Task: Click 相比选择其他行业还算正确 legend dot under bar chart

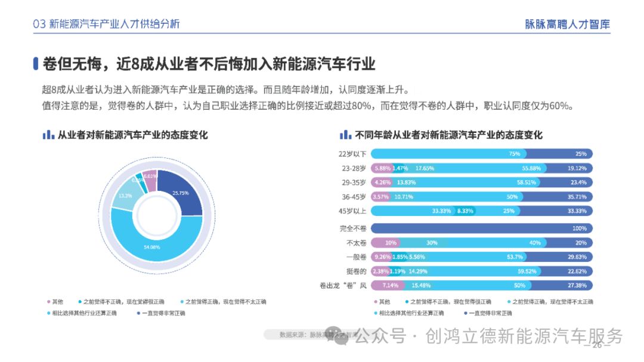Action: [x=374, y=313]
